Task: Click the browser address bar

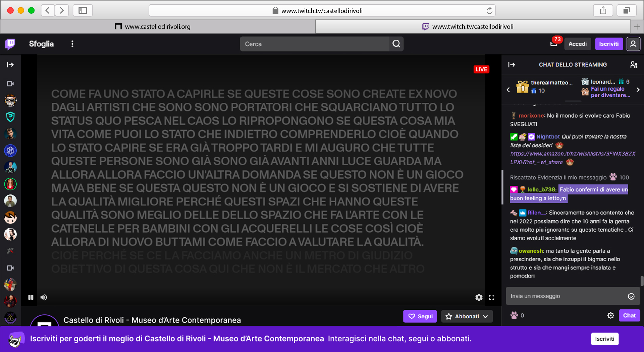Action: (322, 11)
